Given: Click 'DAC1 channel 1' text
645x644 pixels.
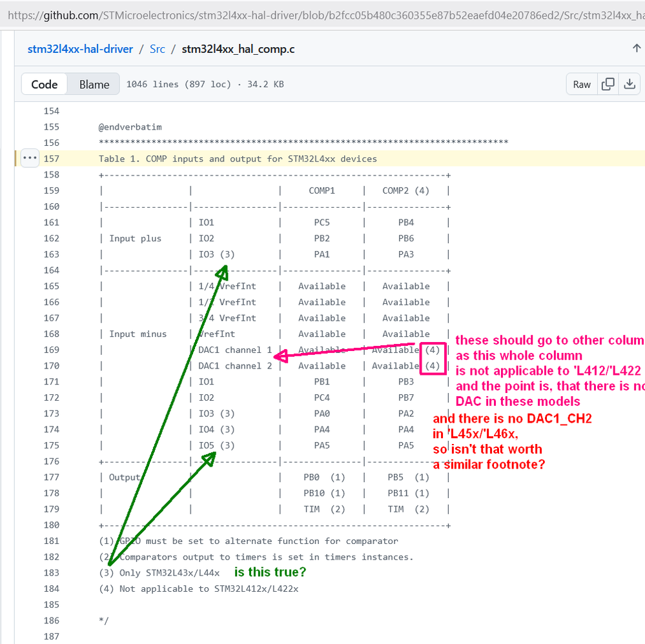Looking at the screenshot, I should coord(235,350).
